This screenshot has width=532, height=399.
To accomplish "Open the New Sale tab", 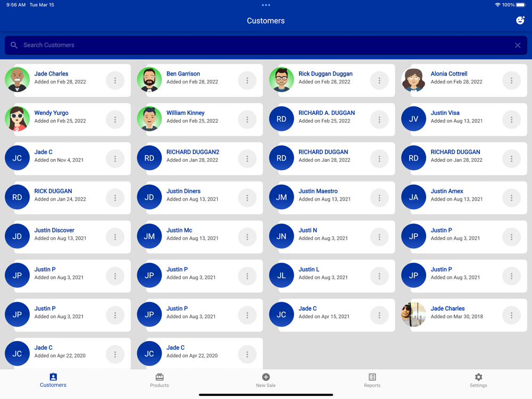I will [x=265, y=380].
